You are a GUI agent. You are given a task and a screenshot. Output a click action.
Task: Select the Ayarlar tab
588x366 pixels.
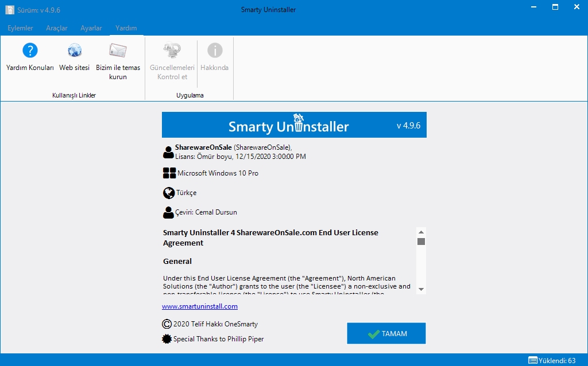[91, 28]
